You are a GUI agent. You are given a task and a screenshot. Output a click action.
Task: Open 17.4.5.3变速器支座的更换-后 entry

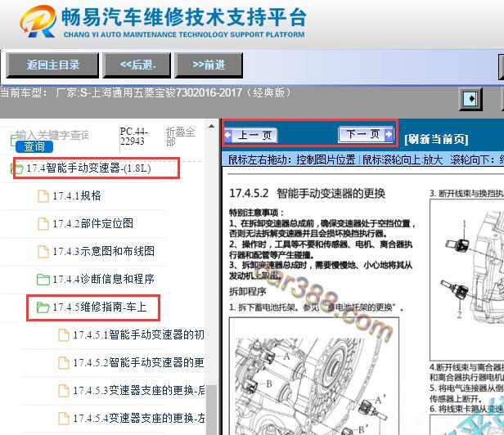(138, 390)
